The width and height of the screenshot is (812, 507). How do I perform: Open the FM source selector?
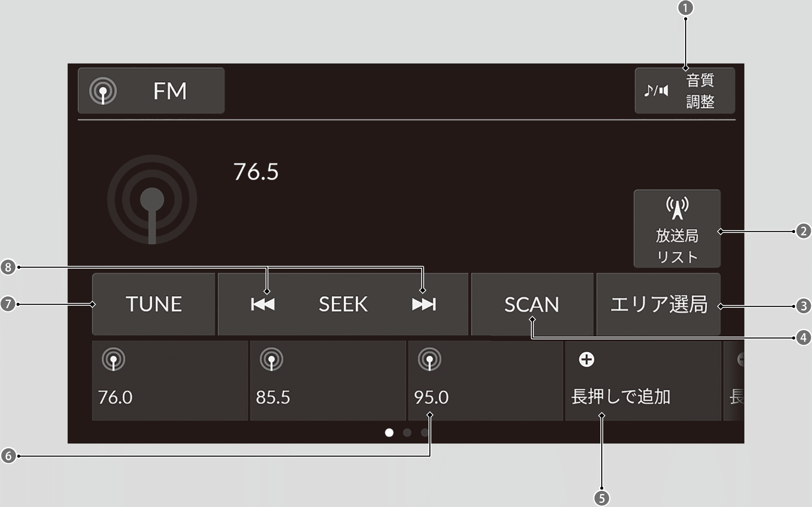pos(151,91)
